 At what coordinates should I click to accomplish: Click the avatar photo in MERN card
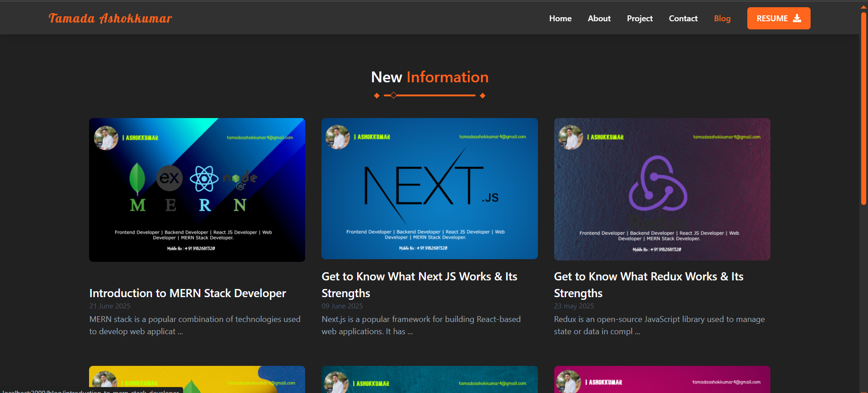coord(106,138)
